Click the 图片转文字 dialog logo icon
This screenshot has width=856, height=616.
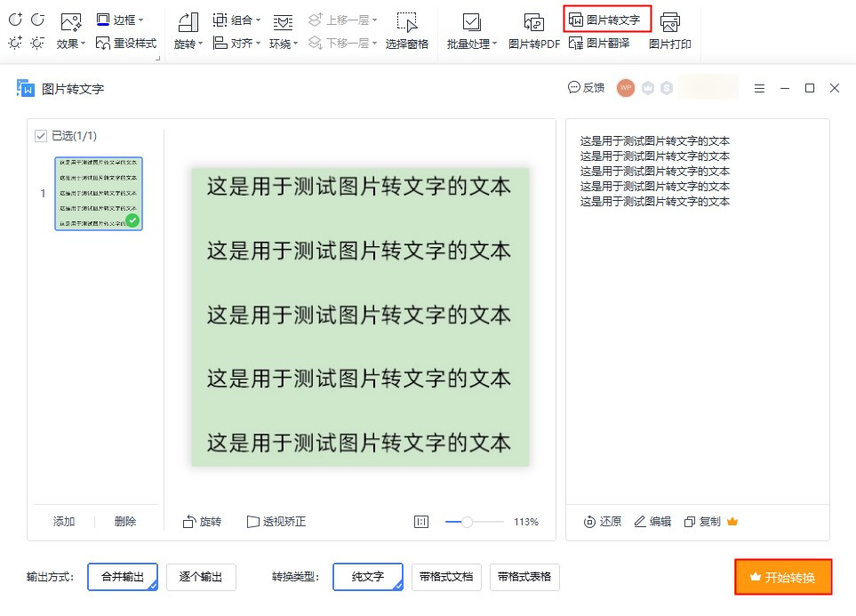[26, 89]
